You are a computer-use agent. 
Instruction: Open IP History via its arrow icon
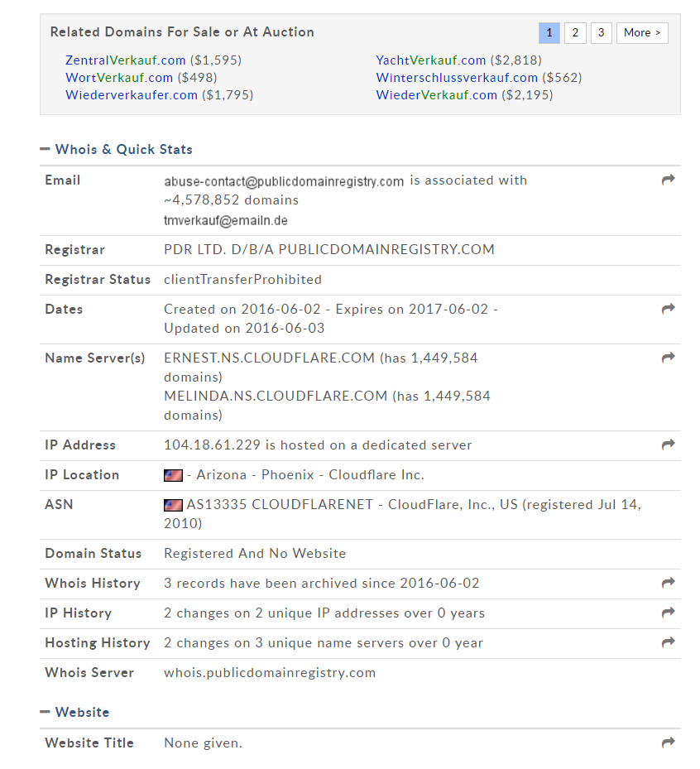tap(668, 613)
